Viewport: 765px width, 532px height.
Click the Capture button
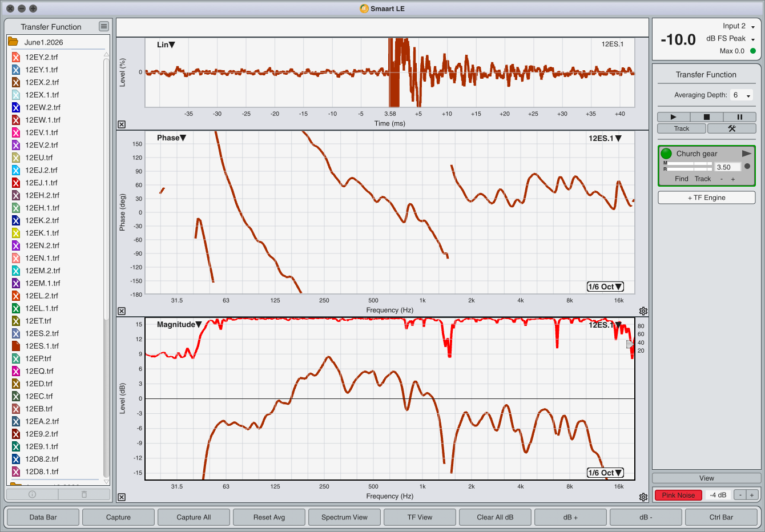[118, 517]
